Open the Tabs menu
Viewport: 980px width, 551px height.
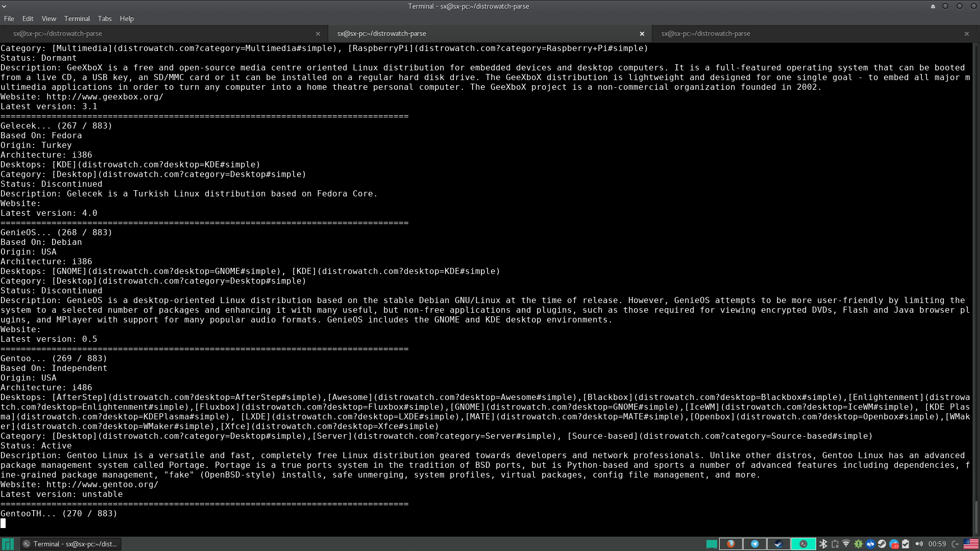105,18
